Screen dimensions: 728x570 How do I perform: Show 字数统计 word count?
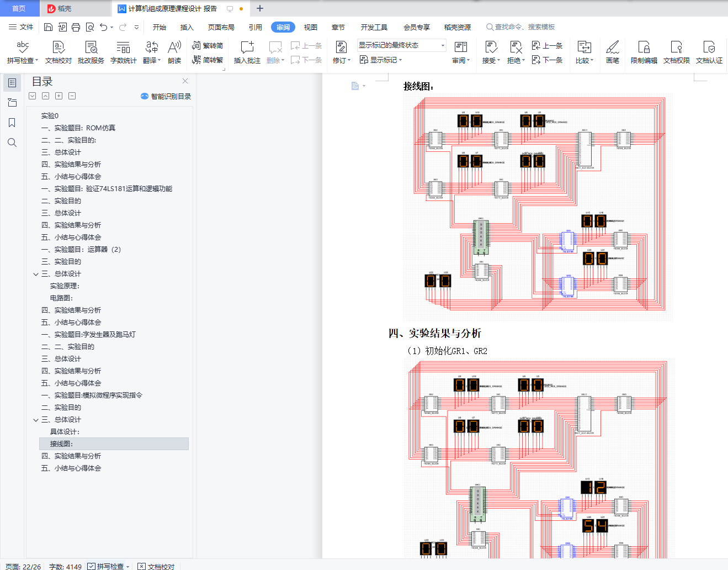pyautogui.click(x=124, y=52)
